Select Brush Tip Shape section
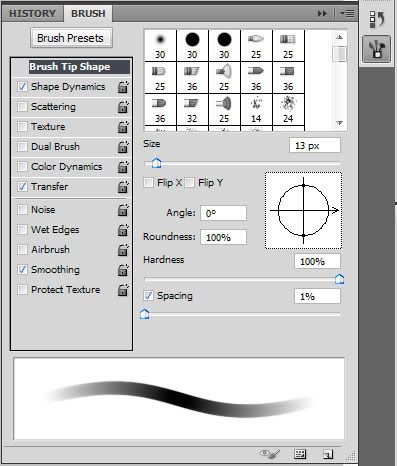397x466 pixels. [71, 67]
